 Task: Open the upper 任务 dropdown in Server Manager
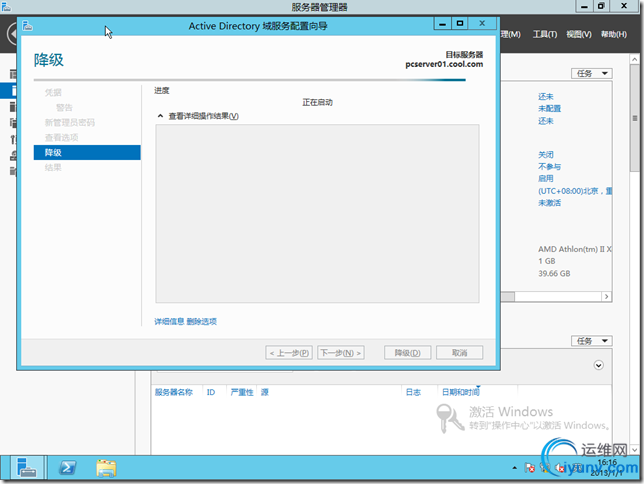[x=591, y=74]
